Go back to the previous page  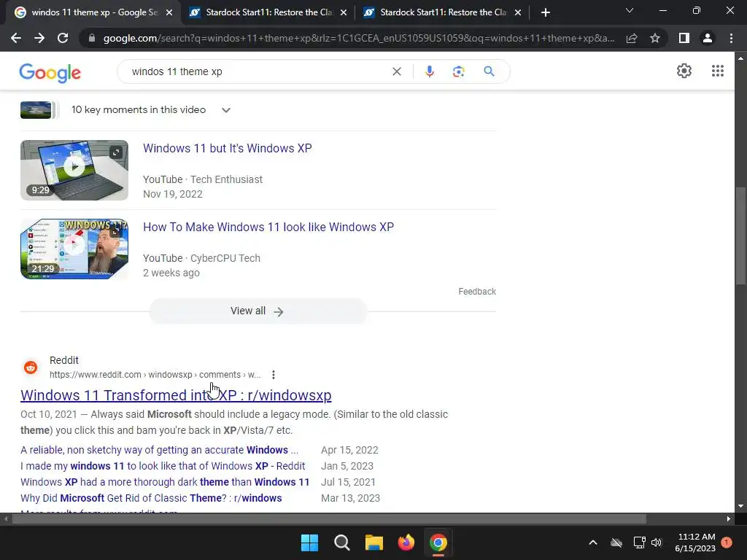16,38
